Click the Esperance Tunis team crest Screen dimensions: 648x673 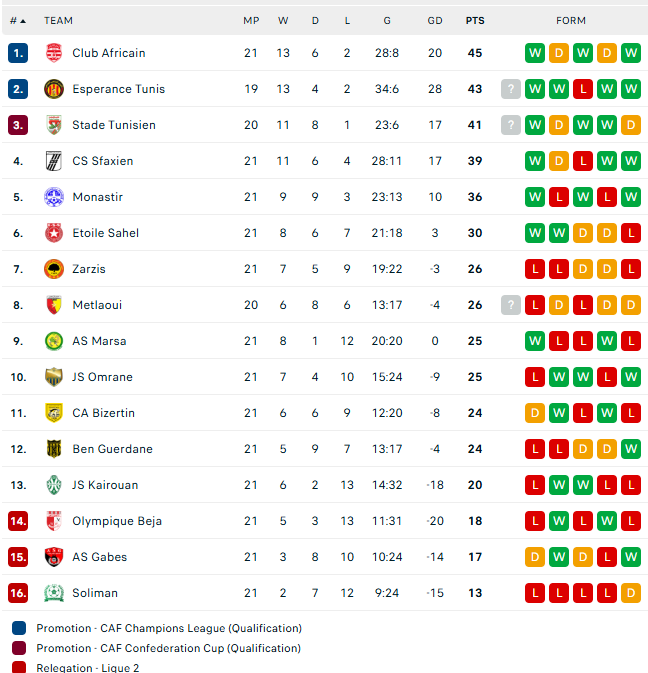click(54, 89)
